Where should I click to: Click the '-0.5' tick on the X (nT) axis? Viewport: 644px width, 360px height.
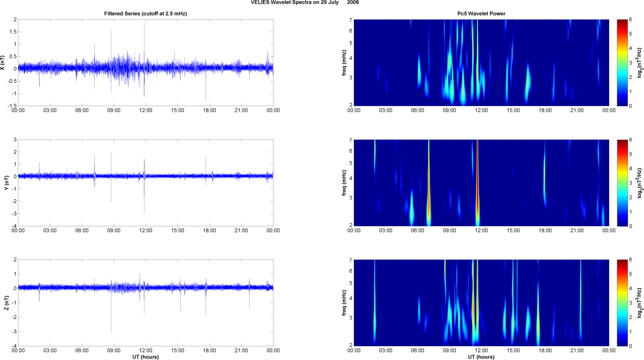click(x=11, y=81)
